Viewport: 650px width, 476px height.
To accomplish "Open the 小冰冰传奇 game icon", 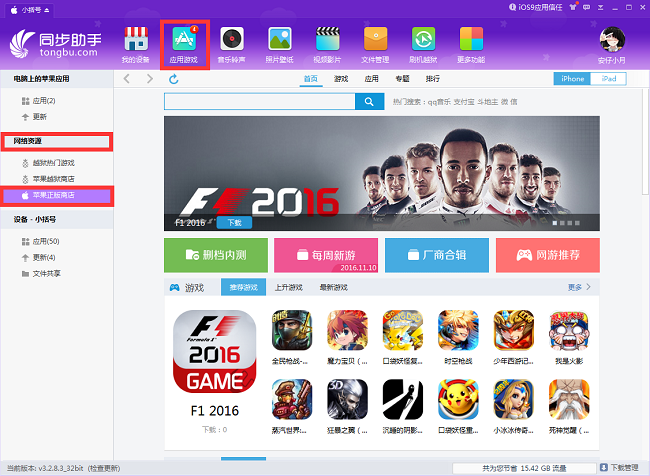I will pyautogui.click(x=514, y=399).
